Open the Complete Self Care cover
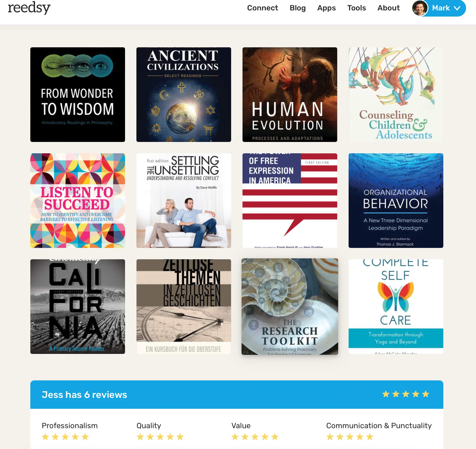The width and height of the screenshot is (476, 449). (x=396, y=307)
